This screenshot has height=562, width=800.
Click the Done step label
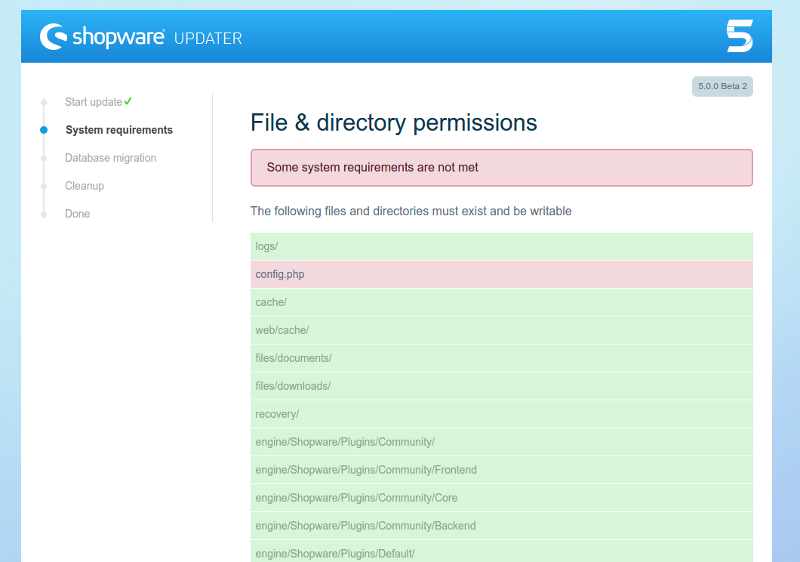coord(77,214)
